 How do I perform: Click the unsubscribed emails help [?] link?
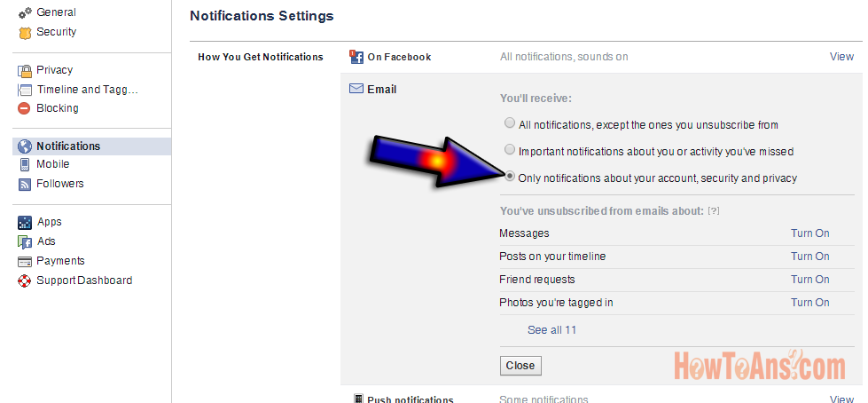(x=713, y=211)
